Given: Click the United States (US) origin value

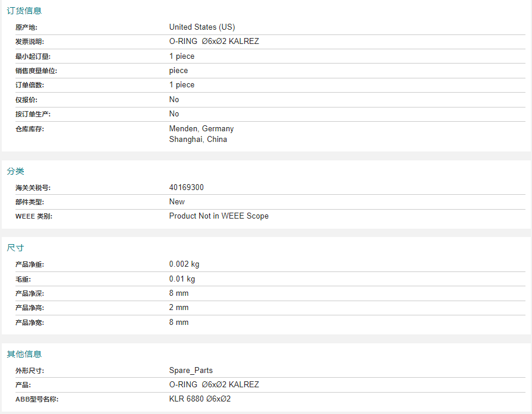Looking at the screenshot, I should [202, 27].
